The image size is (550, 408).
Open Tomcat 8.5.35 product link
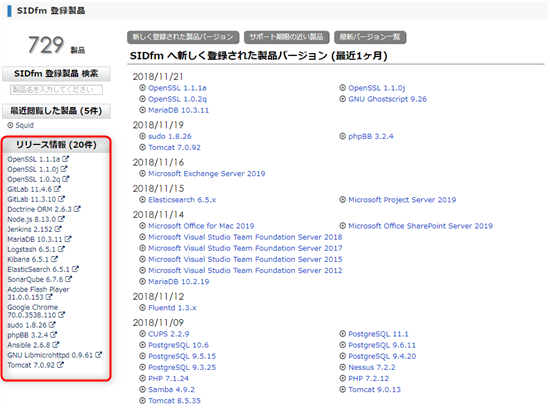point(174,401)
